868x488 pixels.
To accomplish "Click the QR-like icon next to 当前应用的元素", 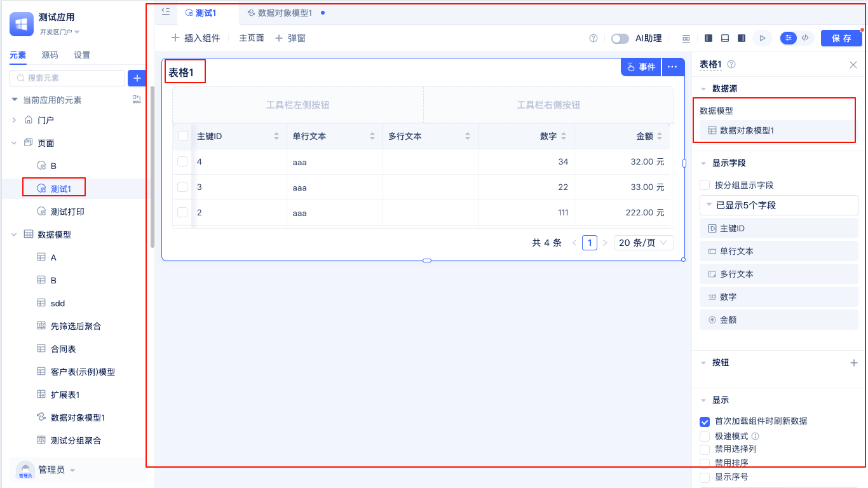I will click(137, 99).
